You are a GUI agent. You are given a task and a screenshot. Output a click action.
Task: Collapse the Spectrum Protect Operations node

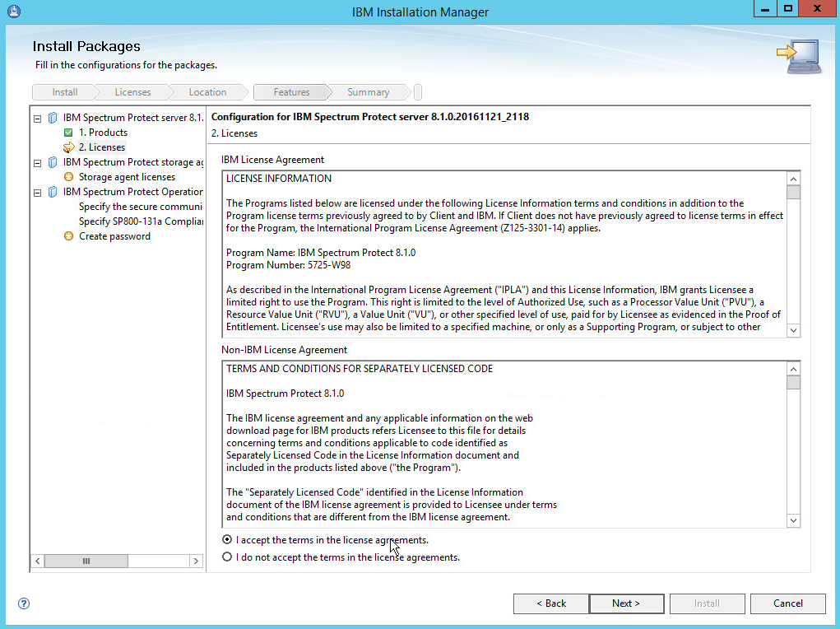tap(38, 192)
